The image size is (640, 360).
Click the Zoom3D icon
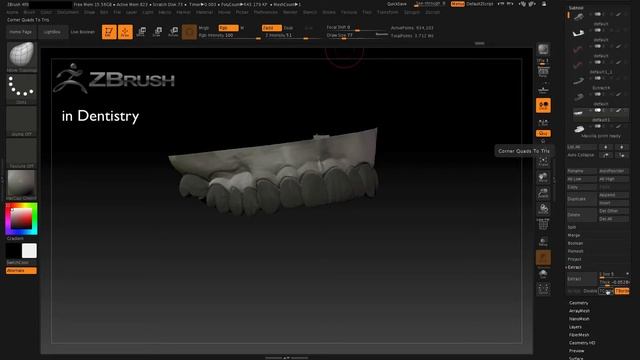pyautogui.click(x=543, y=193)
